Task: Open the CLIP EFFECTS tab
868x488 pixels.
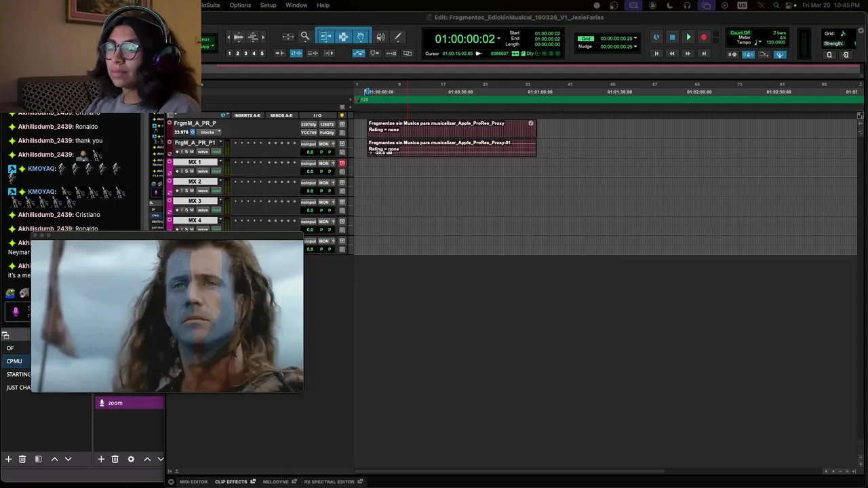Action: (231, 482)
